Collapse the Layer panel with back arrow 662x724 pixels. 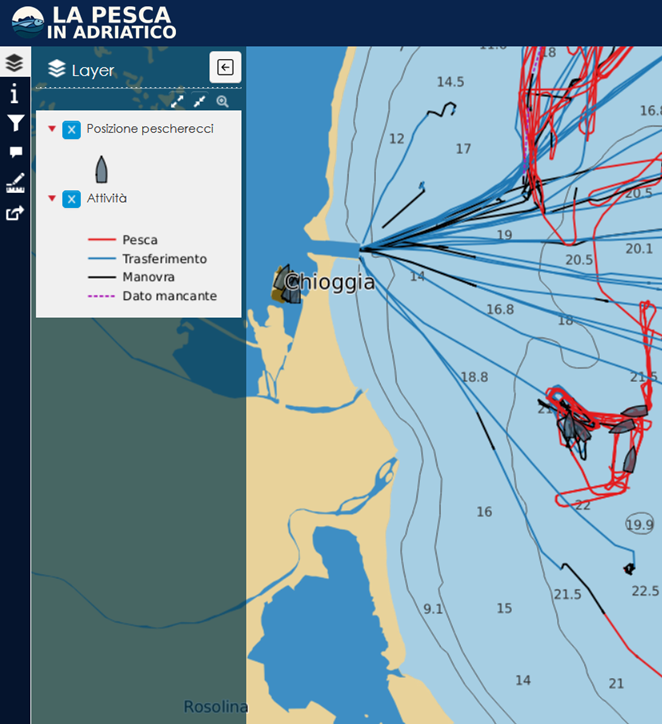pos(225,67)
